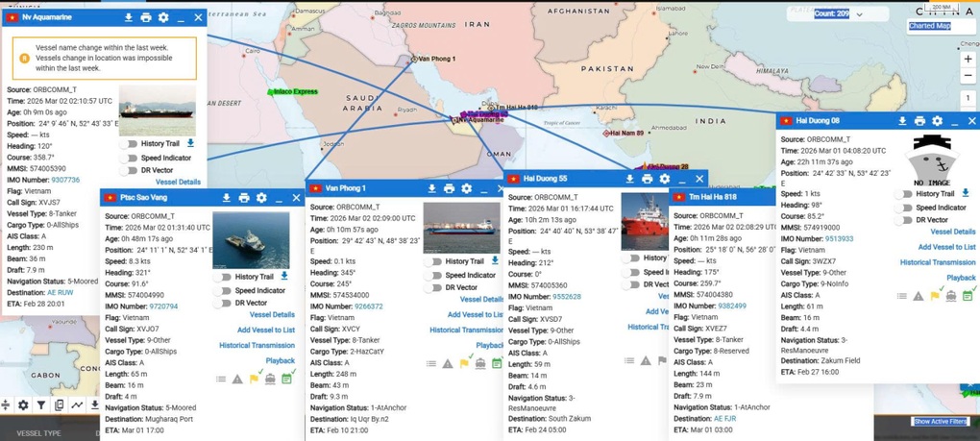Click yellow flag icon in Ptsc Sao Vang panel
The width and height of the screenshot is (980, 441).
click(254, 379)
